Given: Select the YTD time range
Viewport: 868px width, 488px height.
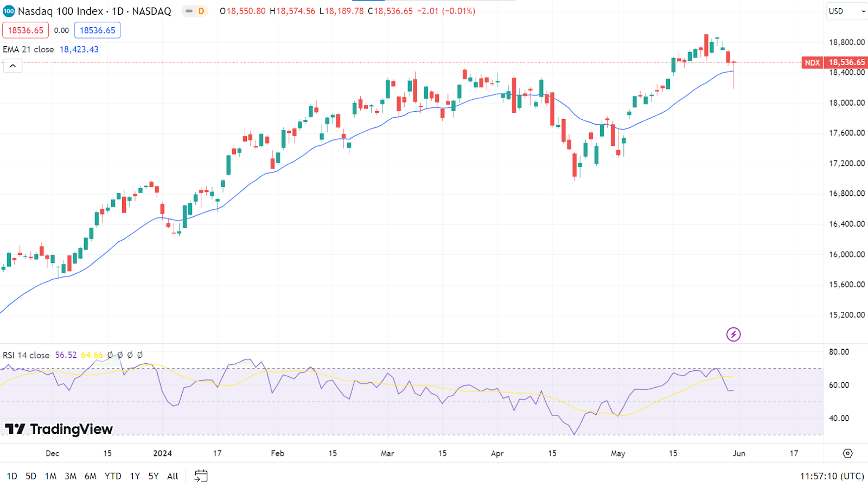Looking at the screenshot, I should tap(113, 476).
